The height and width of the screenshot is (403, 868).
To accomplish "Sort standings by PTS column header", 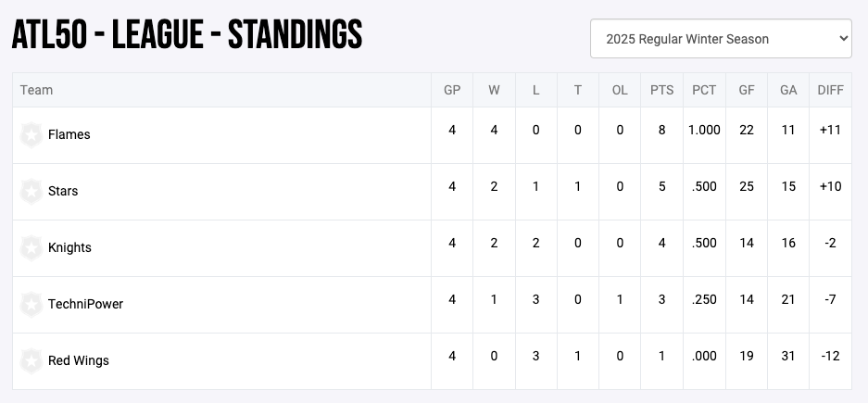I will [661, 91].
